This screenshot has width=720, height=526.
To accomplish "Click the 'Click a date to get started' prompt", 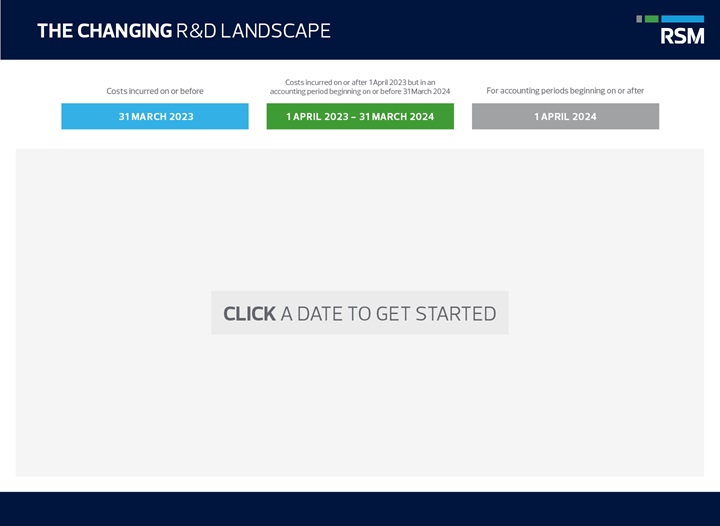I will 360,313.
